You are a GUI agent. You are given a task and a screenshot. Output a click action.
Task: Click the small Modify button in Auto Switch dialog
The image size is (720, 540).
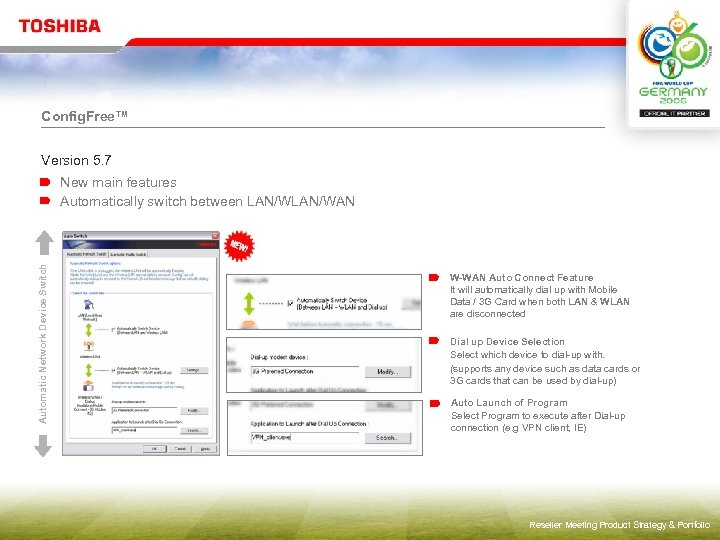click(x=194, y=411)
